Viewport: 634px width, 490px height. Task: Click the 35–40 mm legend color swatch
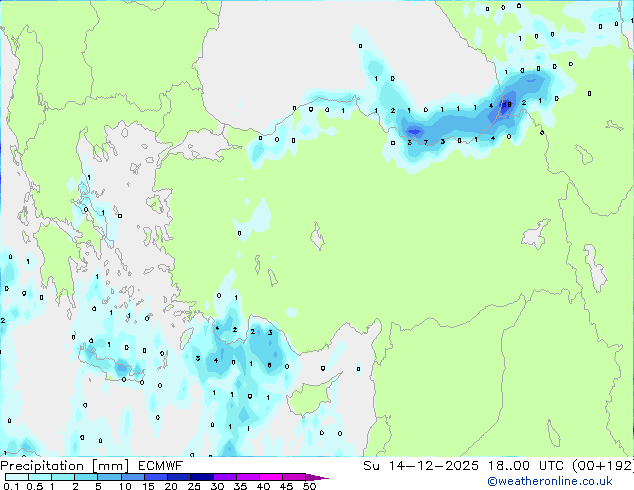[247, 477]
